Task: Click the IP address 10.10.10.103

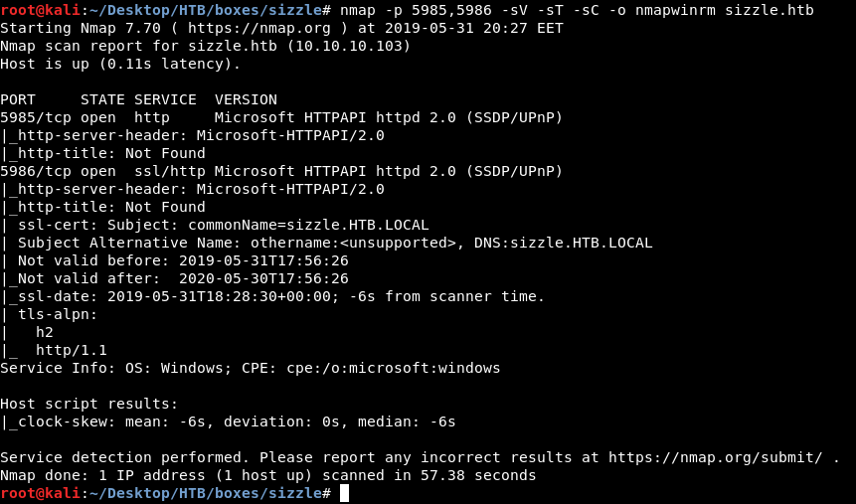Action: pyautogui.click(x=349, y=46)
